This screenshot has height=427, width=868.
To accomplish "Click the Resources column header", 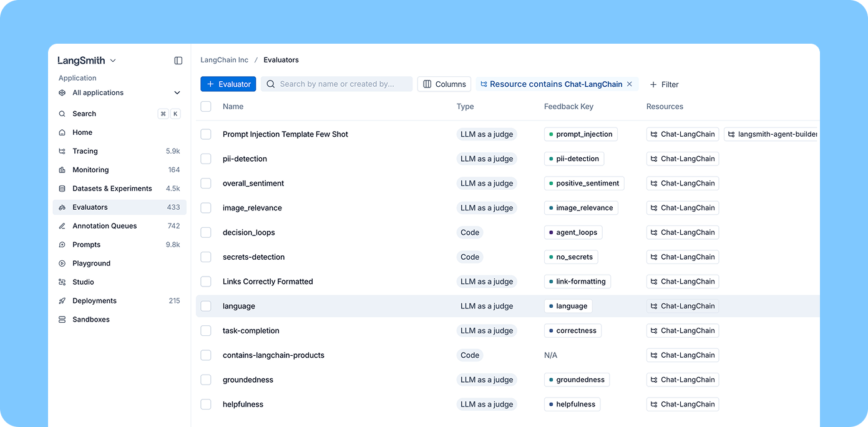I will tap(665, 107).
